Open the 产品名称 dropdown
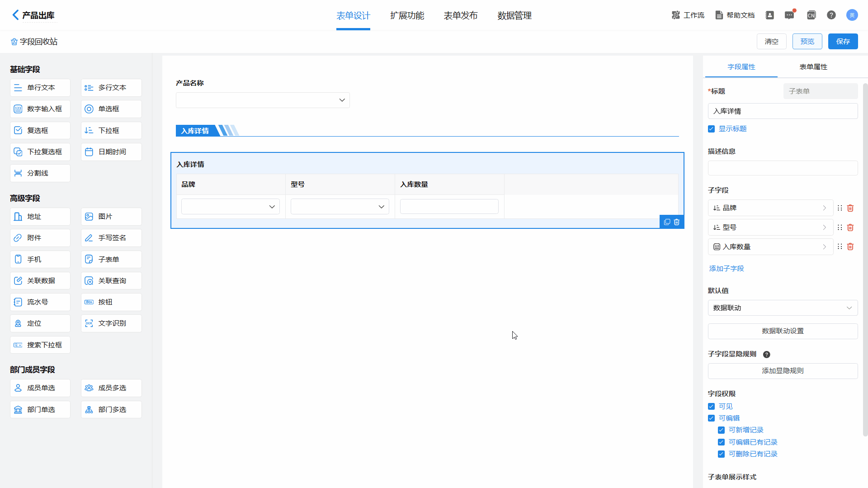The height and width of the screenshot is (488, 868). (x=263, y=100)
